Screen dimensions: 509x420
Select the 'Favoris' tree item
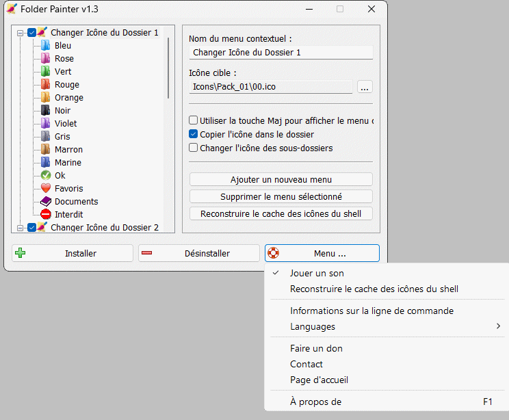pos(69,188)
